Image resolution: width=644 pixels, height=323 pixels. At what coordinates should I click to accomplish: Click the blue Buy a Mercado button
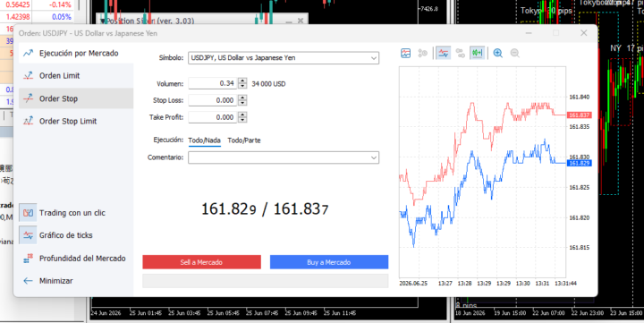coord(329,262)
